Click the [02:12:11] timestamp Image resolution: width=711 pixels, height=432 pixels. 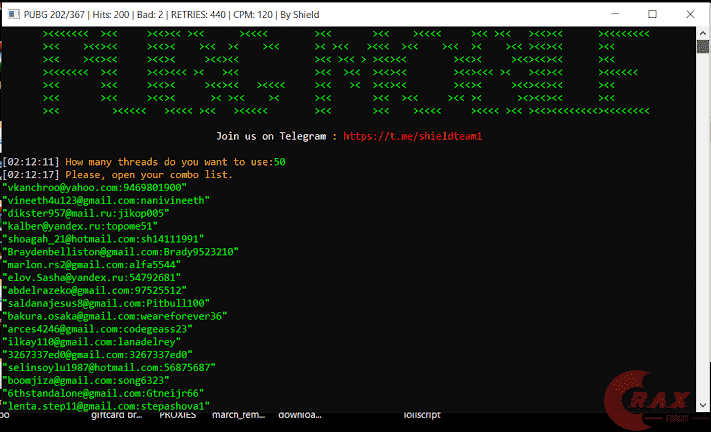click(31, 162)
